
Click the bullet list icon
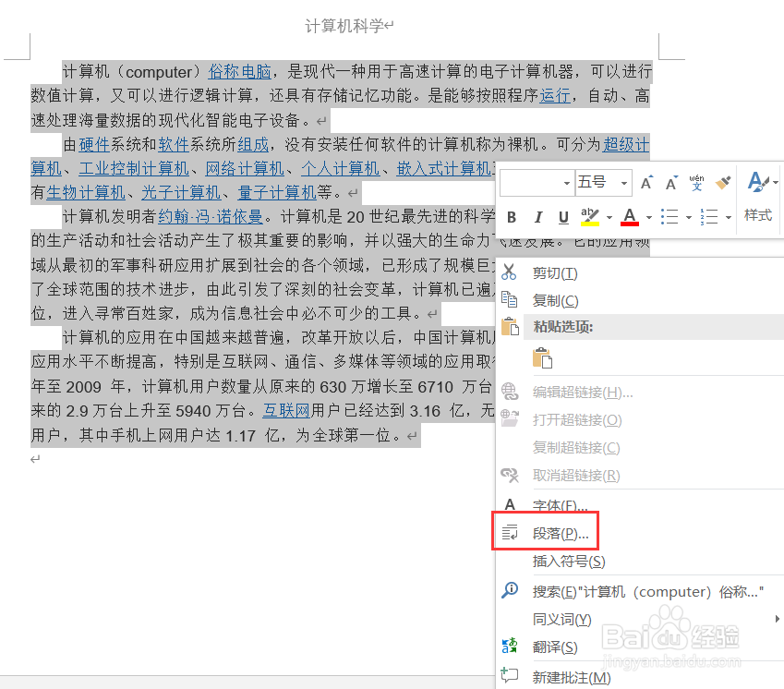(x=669, y=217)
